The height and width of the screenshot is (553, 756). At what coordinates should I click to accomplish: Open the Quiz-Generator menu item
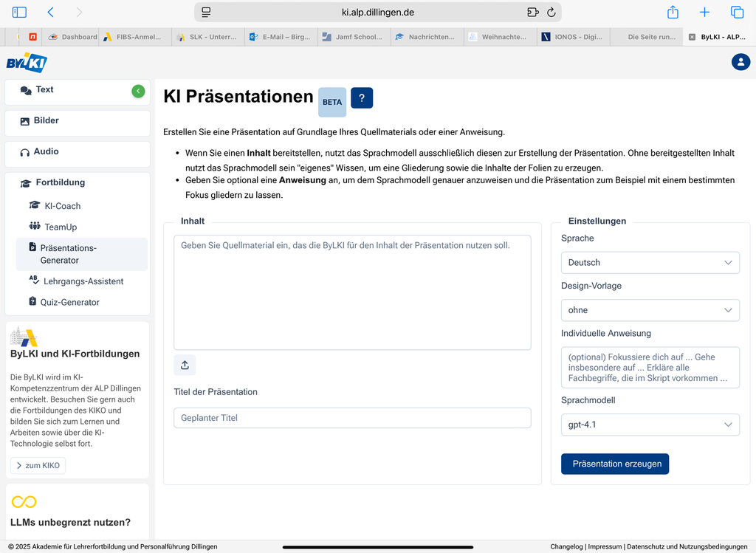coord(69,302)
